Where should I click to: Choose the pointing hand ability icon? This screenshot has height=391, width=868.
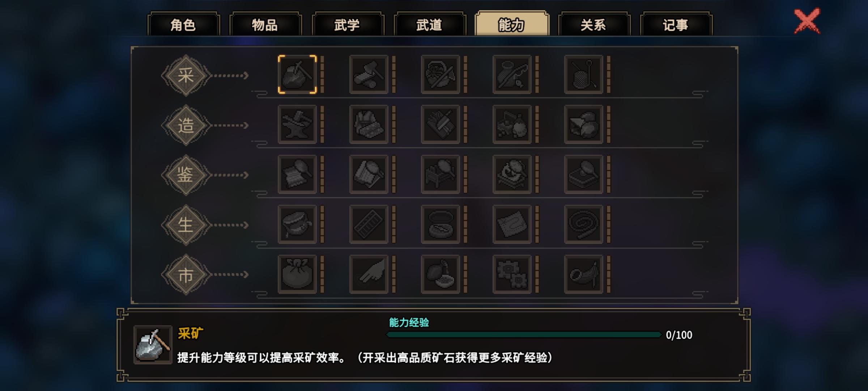[x=369, y=274]
